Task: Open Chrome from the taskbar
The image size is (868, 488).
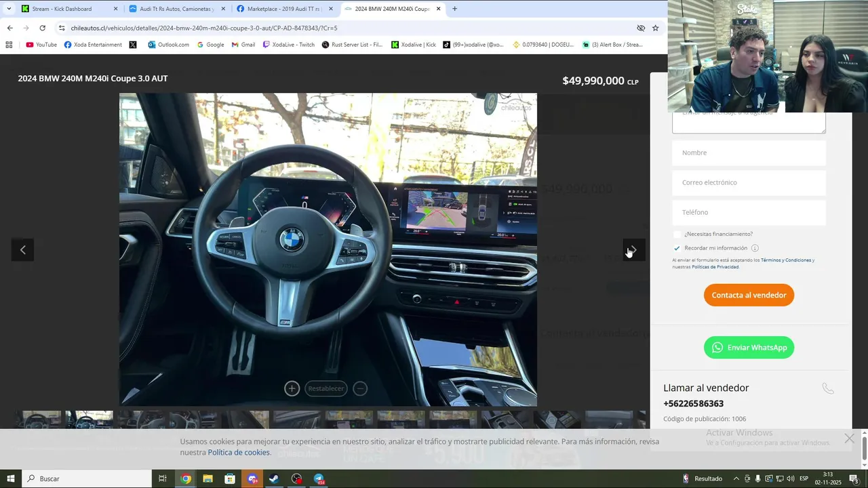Action: 186,479
